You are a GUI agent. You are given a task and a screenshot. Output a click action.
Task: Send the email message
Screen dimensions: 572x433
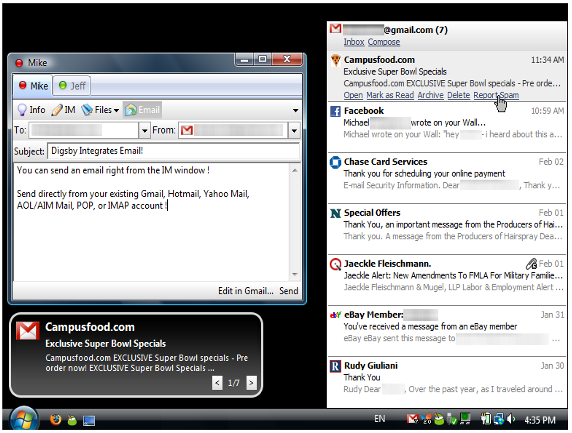pos(289,291)
